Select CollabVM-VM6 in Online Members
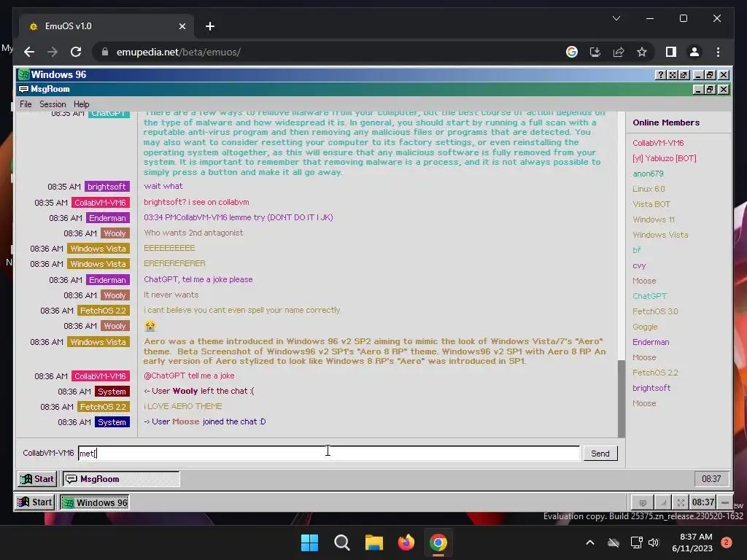747x560 pixels. [658, 143]
